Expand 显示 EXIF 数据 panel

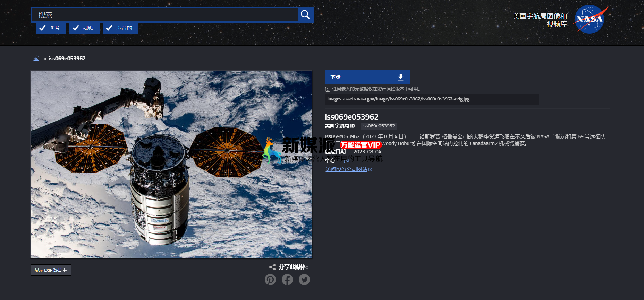[x=51, y=270]
